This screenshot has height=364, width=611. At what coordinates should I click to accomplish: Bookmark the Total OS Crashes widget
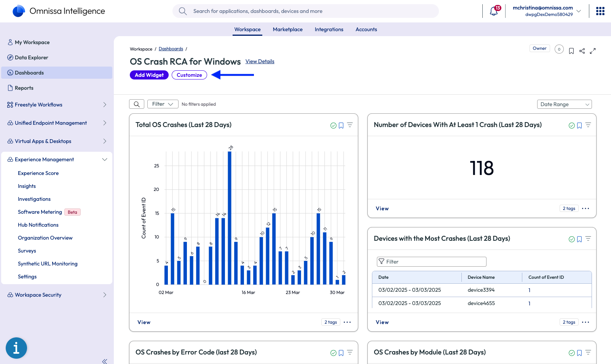341,126
